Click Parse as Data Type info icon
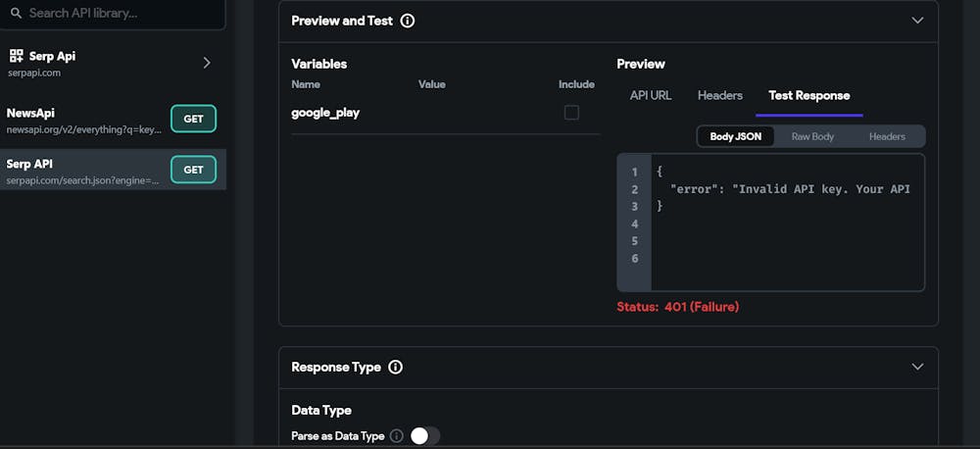Image resolution: width=980 pixels, height=449 pixels. click(397, 436)
